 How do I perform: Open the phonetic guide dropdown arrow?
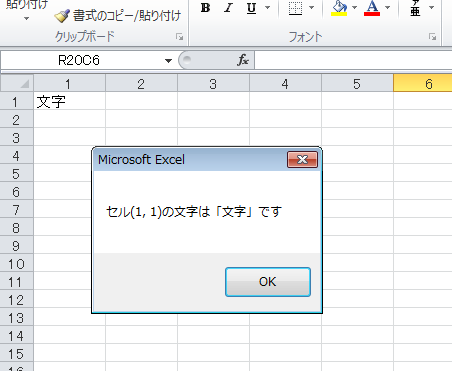coord(431,7)
